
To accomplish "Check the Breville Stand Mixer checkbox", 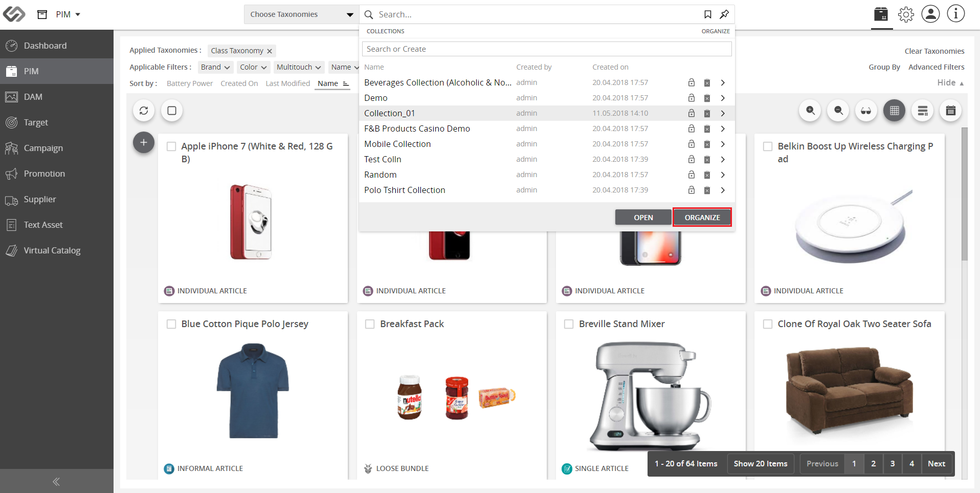I will pyautogui.click(x=569, y=324).
